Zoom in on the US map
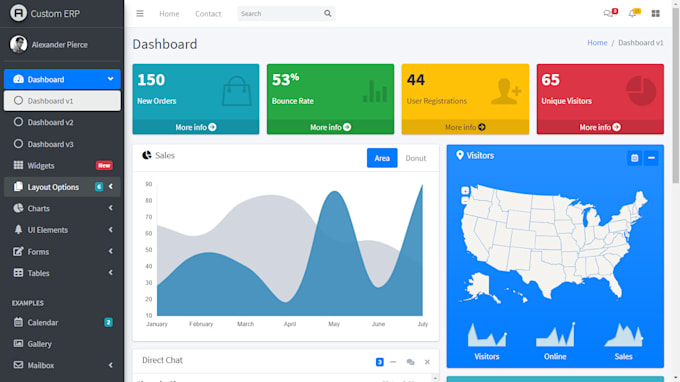Viewport: 680px width, 382px height. pos(465,190)
